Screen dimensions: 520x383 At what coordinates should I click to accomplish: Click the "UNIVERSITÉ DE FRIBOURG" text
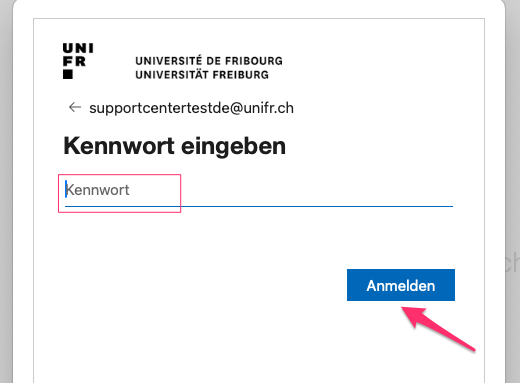click(209, 61)
